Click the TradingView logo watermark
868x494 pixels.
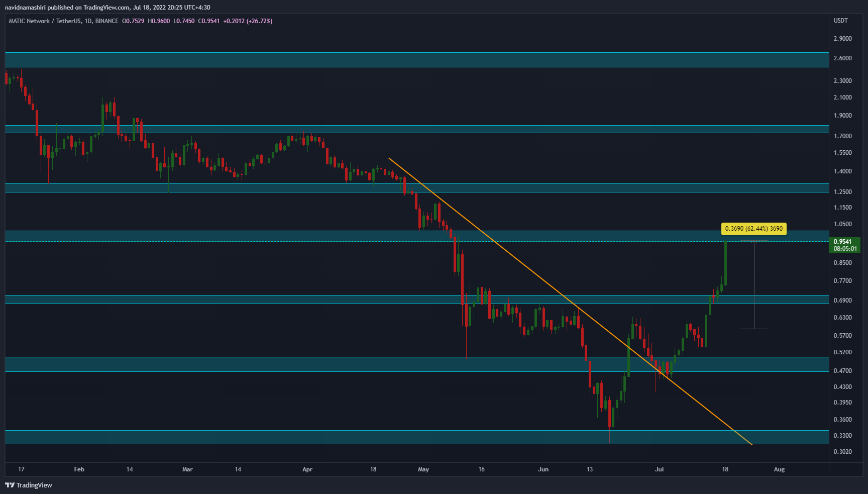pos(28,485)
